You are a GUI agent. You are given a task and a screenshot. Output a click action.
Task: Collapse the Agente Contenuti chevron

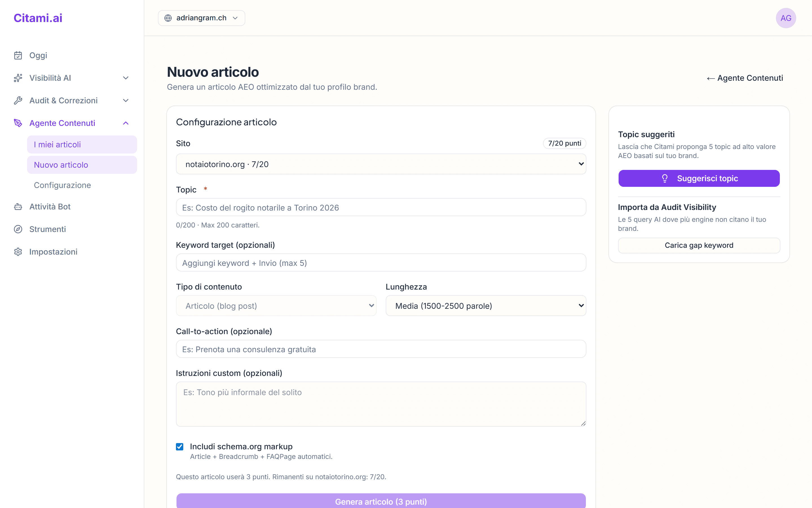click(126, 123)
